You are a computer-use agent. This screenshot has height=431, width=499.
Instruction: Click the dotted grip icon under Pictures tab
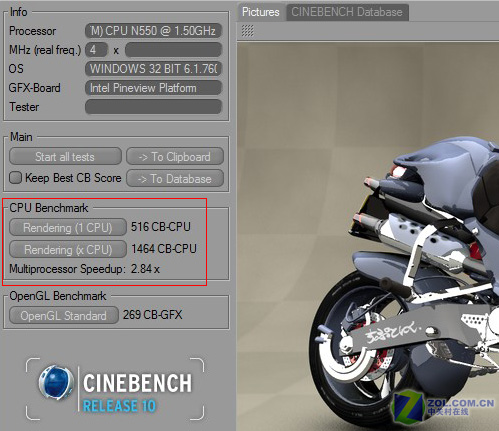(247, 31)
